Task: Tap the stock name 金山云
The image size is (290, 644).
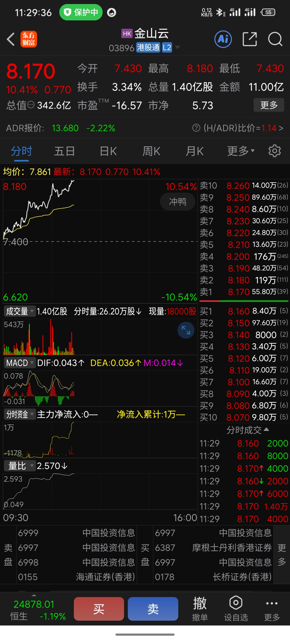Action: coord(151,34)
